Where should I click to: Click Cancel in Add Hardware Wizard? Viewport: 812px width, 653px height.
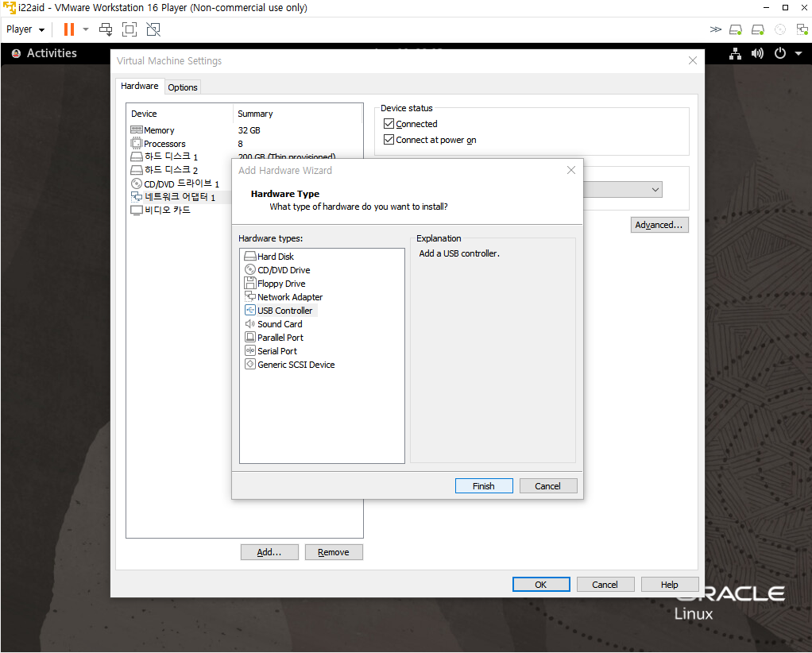[548, 485]
